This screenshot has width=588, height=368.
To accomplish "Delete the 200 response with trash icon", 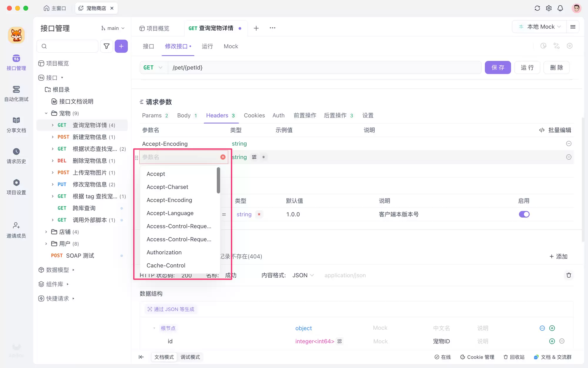I will [569, 275].
